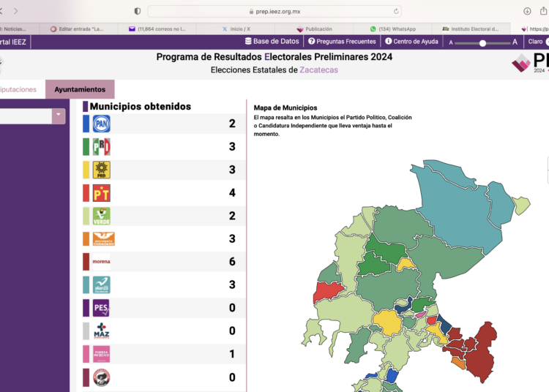Click the Claro theme selector
549x392 pixels.
(x=536, y=42)
